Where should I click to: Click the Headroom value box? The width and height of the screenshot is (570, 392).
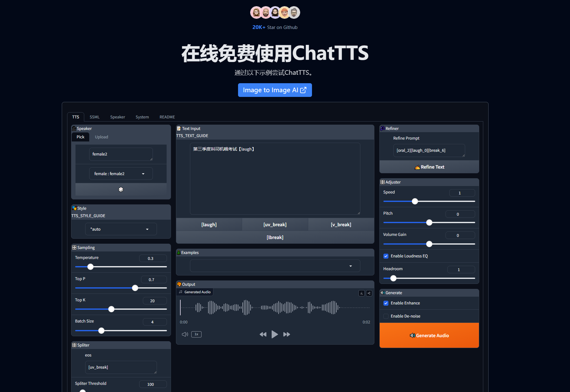(461, 270)
